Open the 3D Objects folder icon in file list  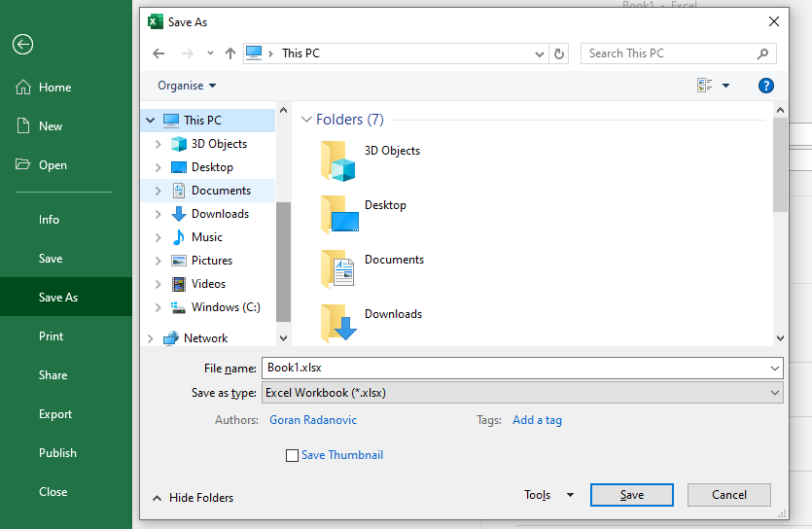[338, 159]
